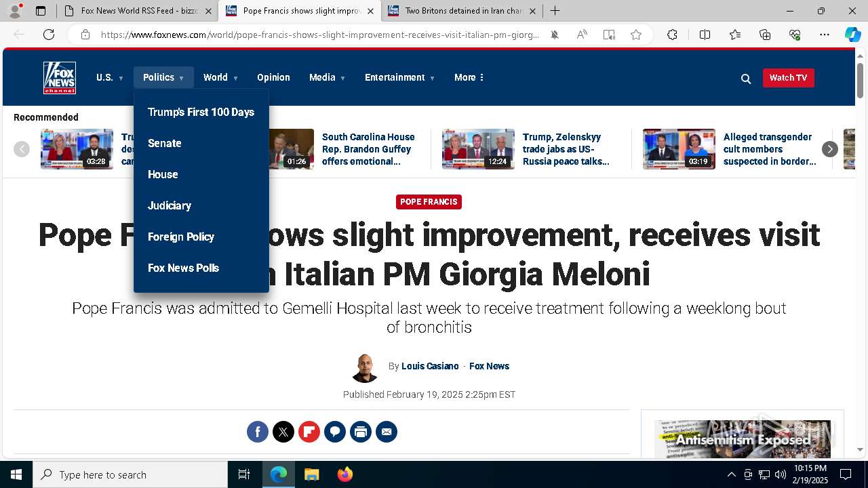The image size is (868, 488).
Task: Switch to Two Britons detained in Iran tab
Action: point(461,11)
